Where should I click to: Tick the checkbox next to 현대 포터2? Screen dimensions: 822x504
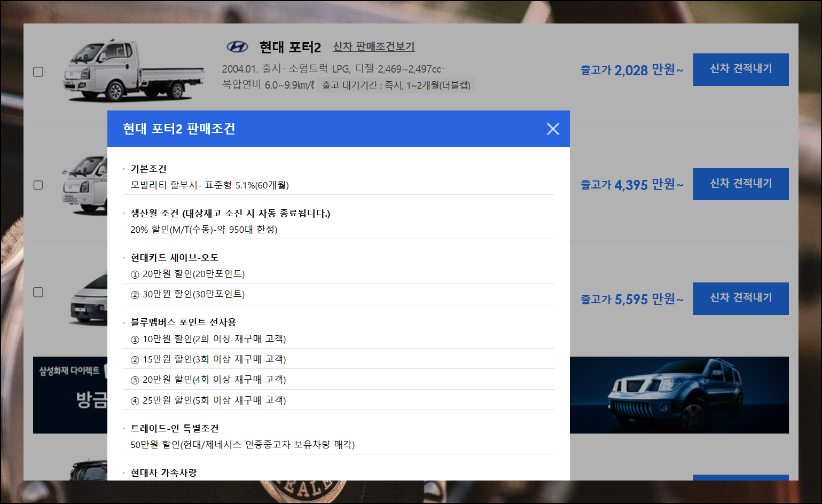(x=38, y=72)
